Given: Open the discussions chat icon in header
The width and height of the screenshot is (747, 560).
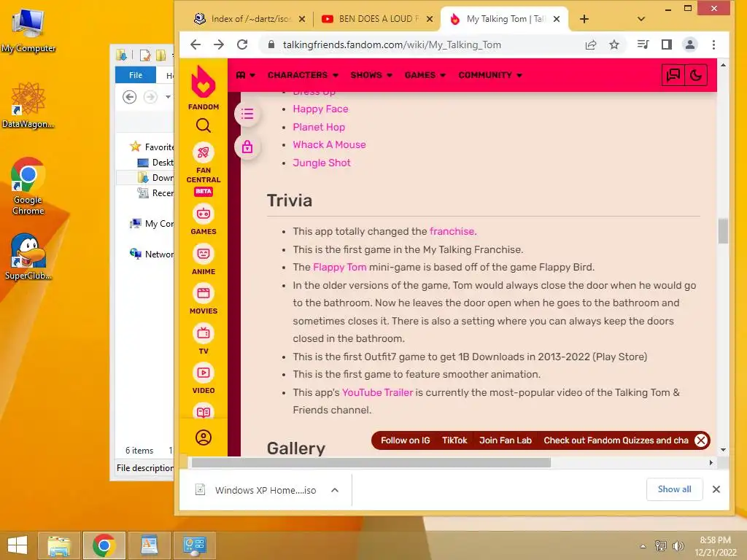Looking at the screenshot, I should (x=673, y=75).
